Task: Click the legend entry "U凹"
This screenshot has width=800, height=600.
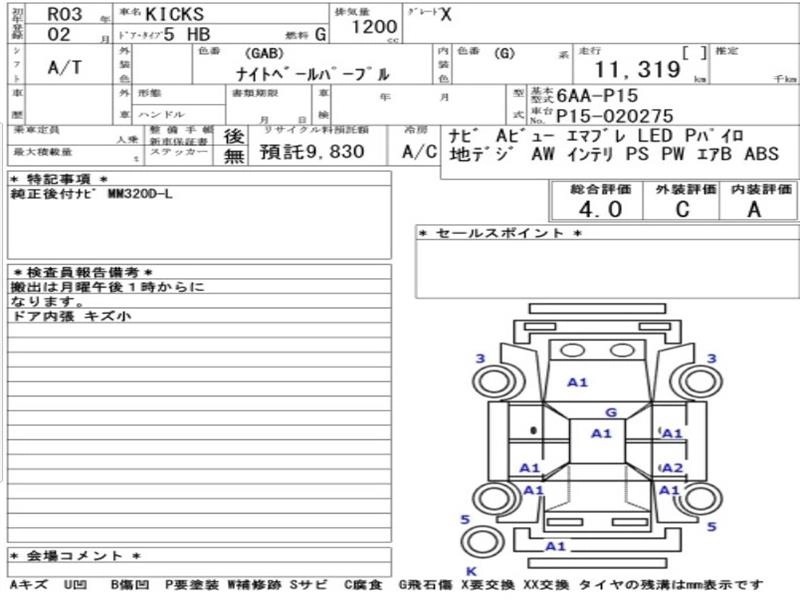Action: (x=76, y=585)
